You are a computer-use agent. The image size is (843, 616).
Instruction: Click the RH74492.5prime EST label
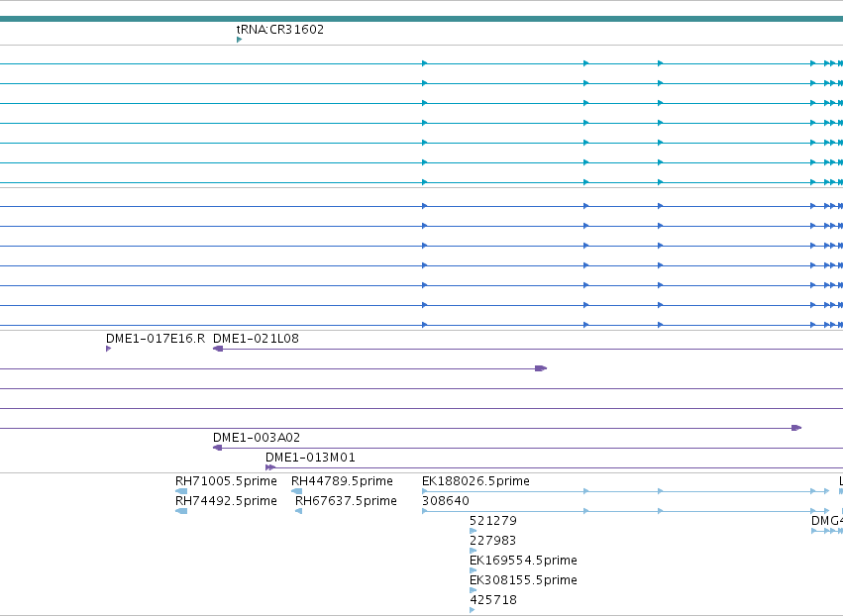pos(226,501)
